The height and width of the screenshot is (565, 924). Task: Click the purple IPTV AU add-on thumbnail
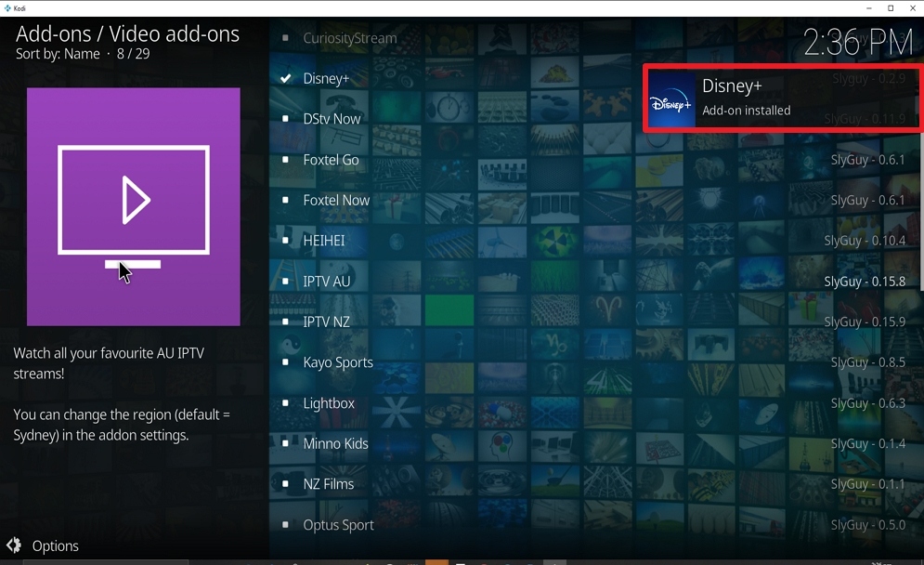(x=133, y=206)
